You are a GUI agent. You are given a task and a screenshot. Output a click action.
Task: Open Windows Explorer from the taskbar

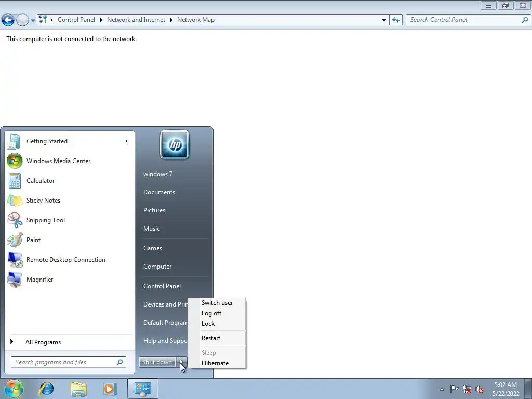coord(78,389)
